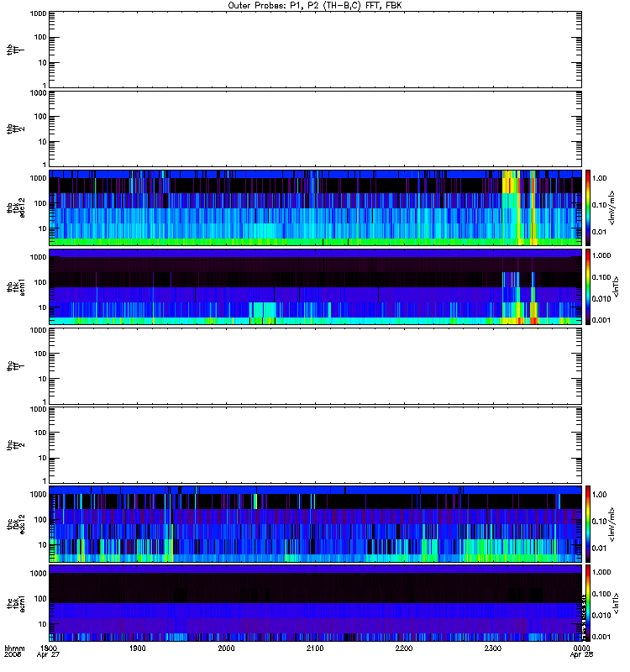The width and height of the screenshot is (630, 672).
Task: Click the "1.00" tick on thc edc12 color bar
Action: pos(600,495)
